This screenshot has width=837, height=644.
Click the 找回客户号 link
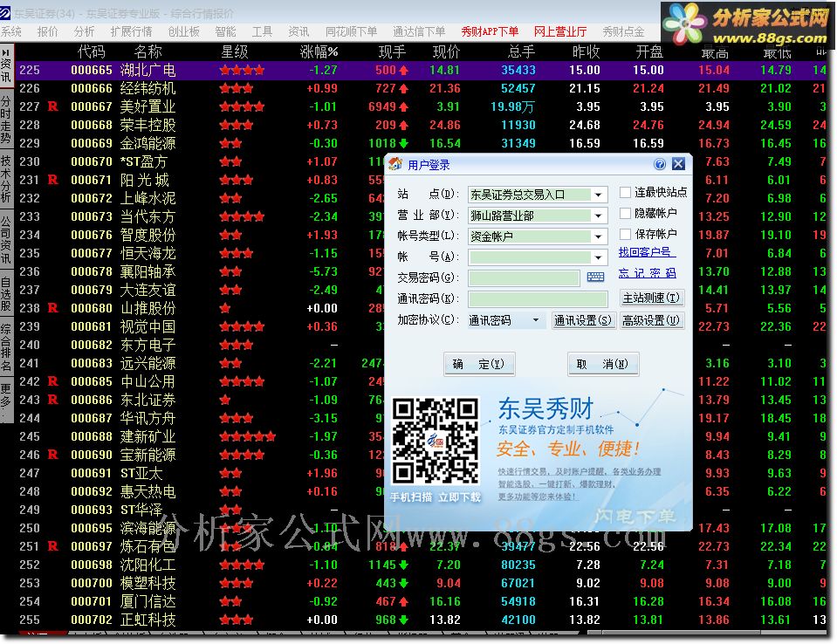pyautogui.click(x=647, y=252)
